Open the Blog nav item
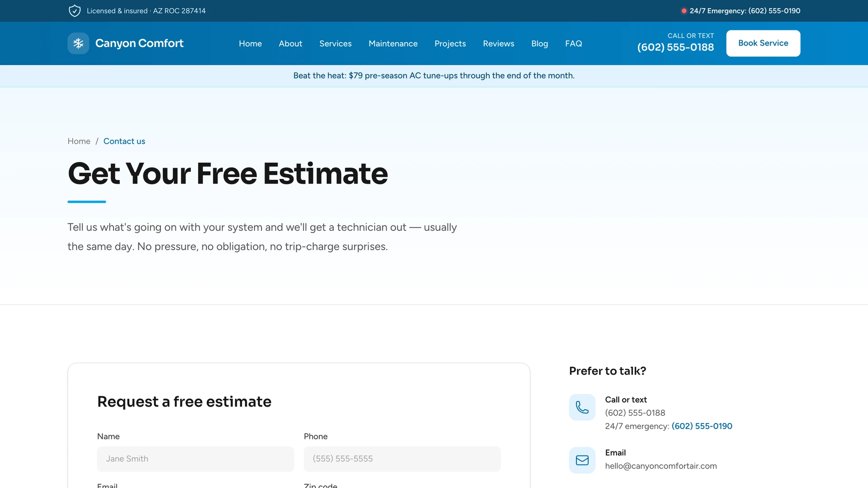Image resolution: width=868 pixels, height=488 pixels. 539,43
